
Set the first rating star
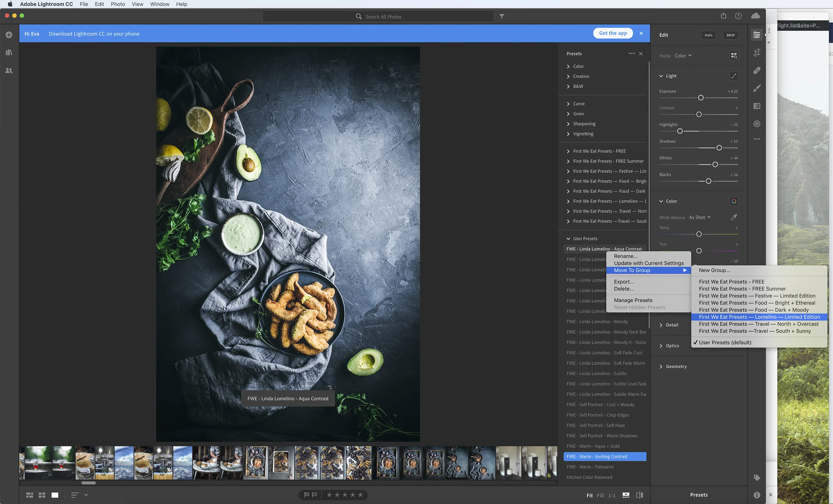coord(329,495)
